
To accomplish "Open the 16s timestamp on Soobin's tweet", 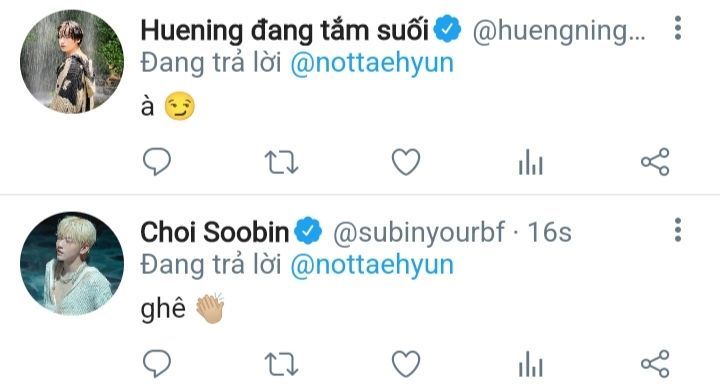I will [x=550, y=232].
